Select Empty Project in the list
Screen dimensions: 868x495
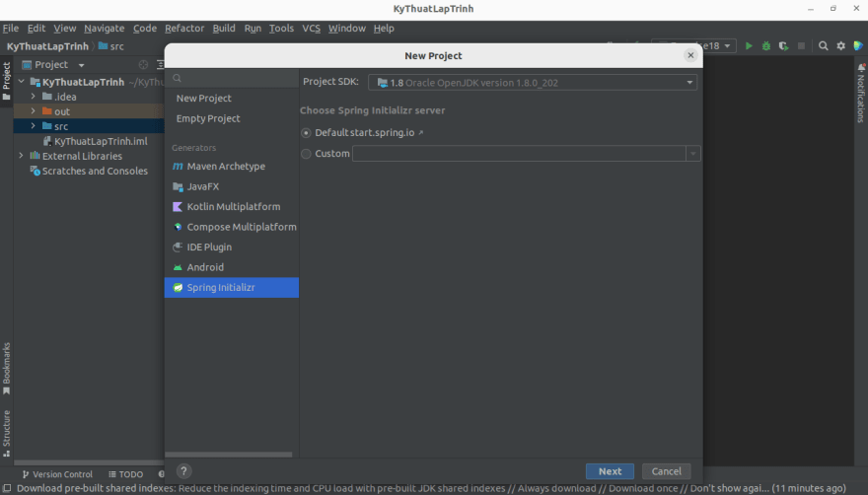(x=208, y=118)
